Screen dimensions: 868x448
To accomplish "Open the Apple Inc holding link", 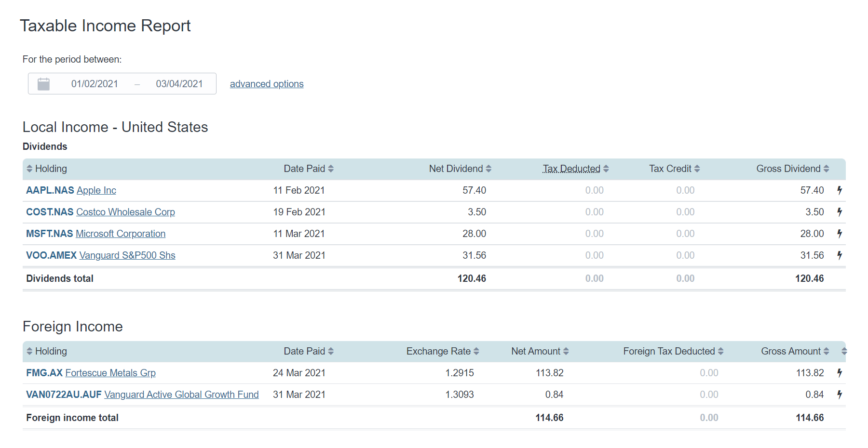I will click(96, 190).
